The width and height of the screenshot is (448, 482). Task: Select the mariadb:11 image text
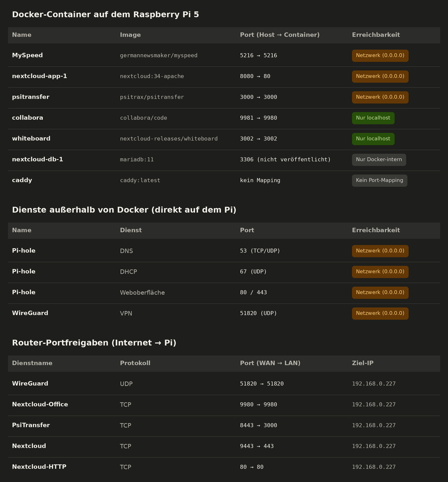pos(137,160)
